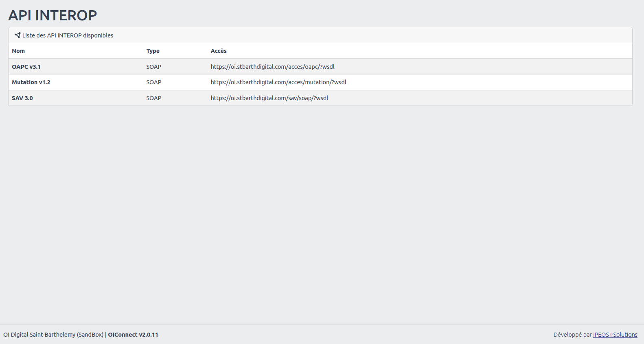Click the Accès column header
This screenshot has height=344, width=644.
tap(219, 51)
